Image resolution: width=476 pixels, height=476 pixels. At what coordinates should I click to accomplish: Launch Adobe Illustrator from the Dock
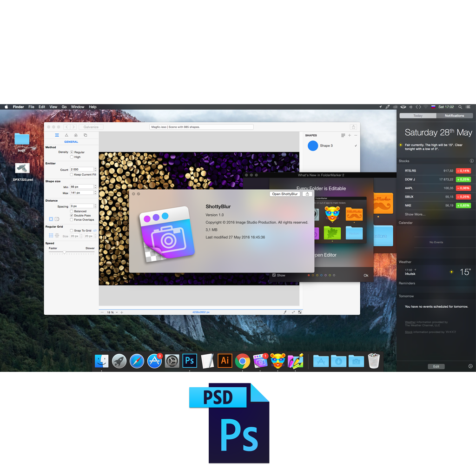pos(225,361)
